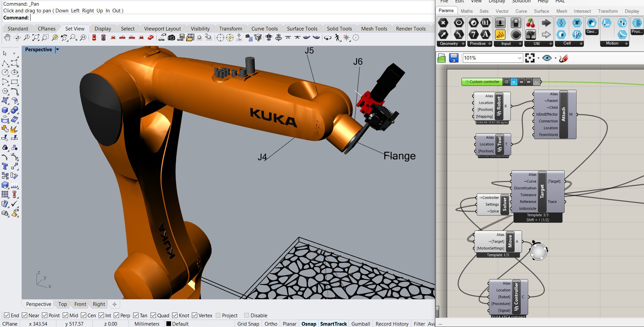Screen dimensions: 644x327
Task: Click the checkmark analysis icon
Action: point(14,204)
